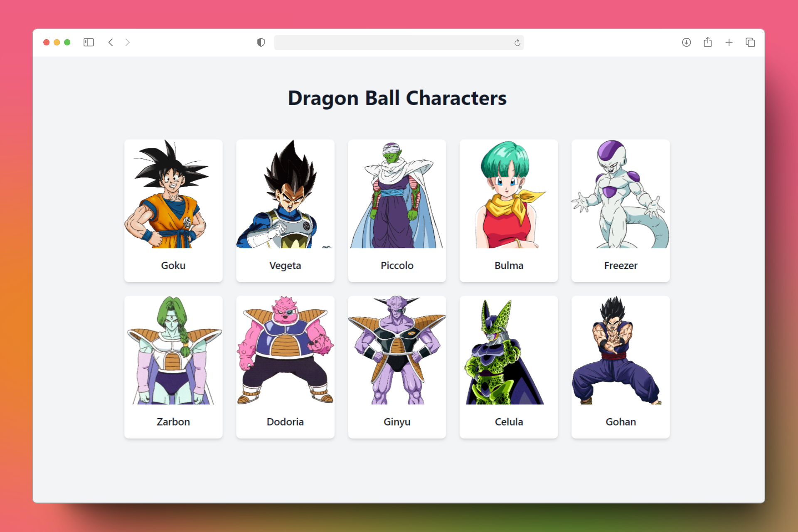Toggle the browser sidebar icon
This screenshot has height=532, width=798.
(x=89, y=42)
